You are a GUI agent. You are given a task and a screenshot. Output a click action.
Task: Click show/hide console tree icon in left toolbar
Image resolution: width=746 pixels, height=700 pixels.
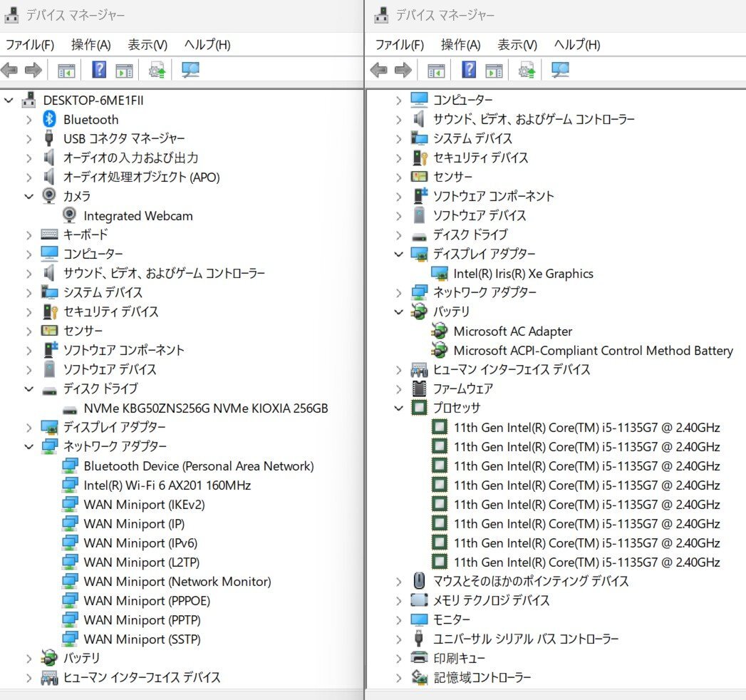[66, 70]
